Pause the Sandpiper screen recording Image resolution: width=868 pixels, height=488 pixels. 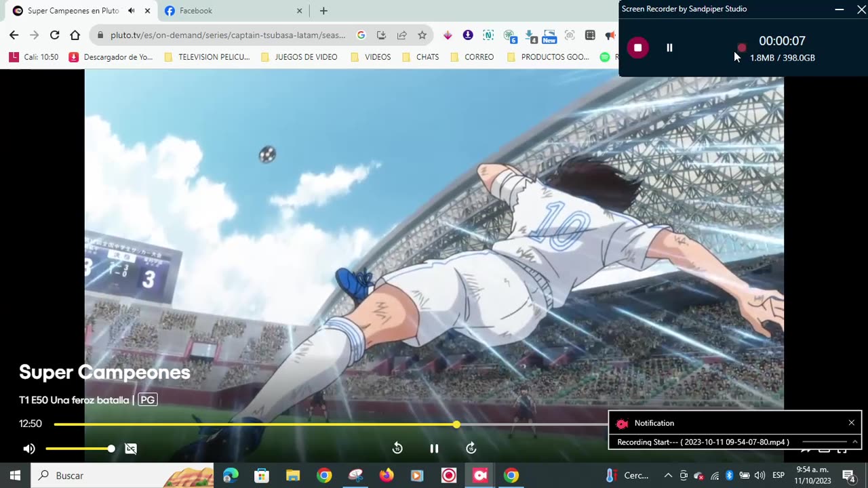point(669,47)
